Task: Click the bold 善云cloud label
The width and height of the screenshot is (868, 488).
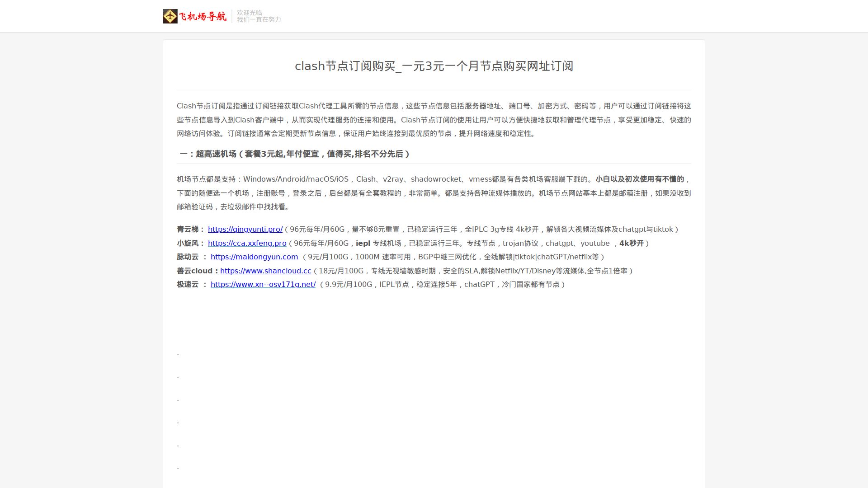Action: [195, 271]
